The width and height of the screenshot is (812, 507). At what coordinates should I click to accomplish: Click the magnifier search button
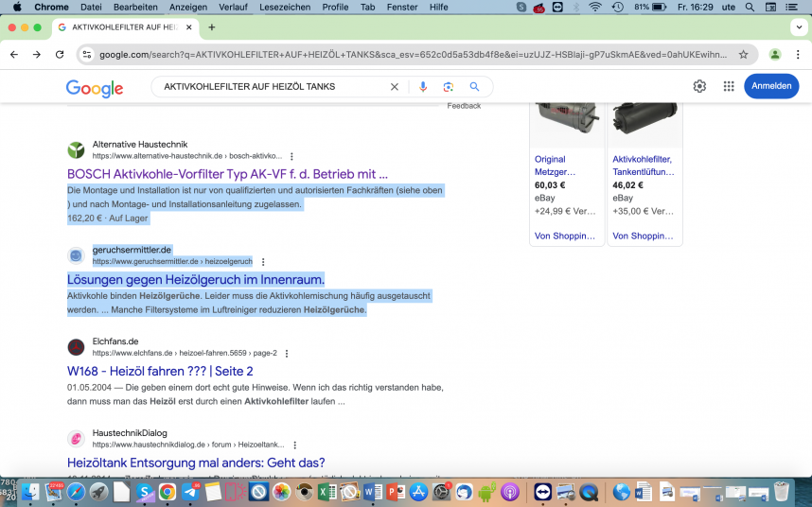(x=474, y=87)
